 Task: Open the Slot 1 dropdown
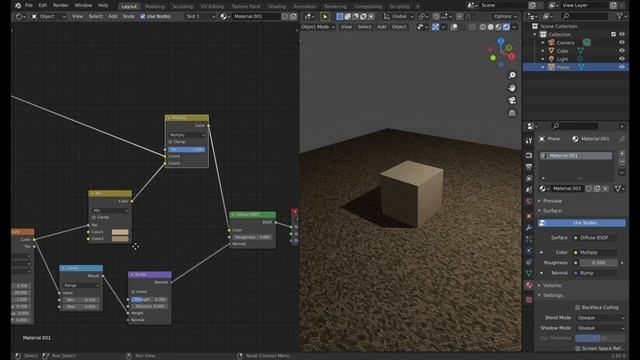pyautogui.click(x=200, y=17)
